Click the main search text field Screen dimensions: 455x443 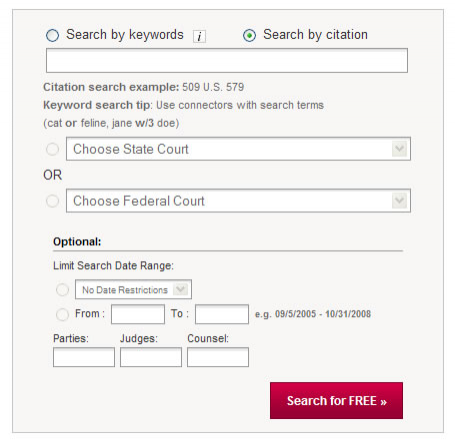point(227,61)
